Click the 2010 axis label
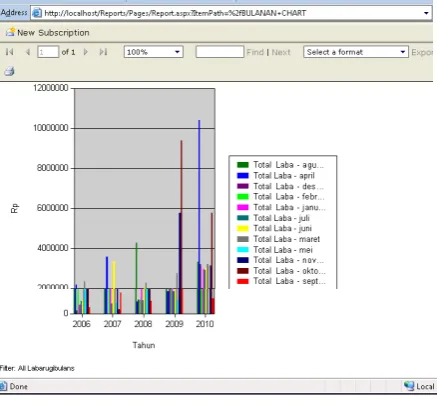The height and width of the screenshot is (406, 437). tap(205, 324)
